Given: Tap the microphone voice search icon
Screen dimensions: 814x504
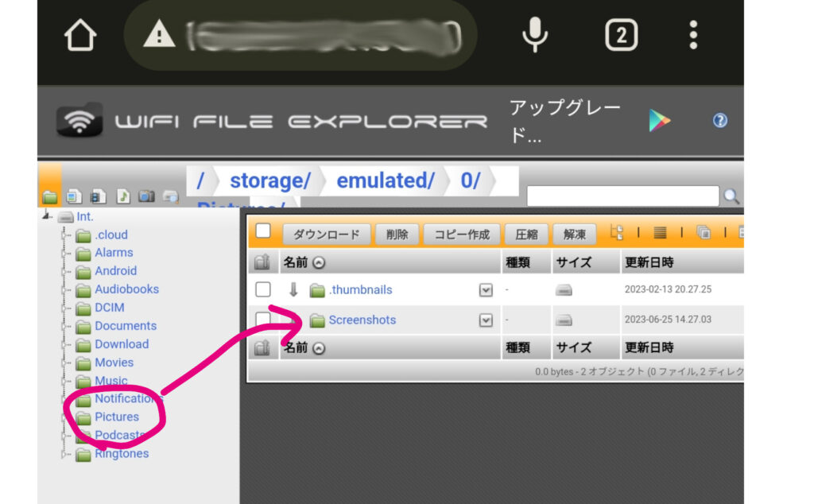Looking at the screenshot, I should click(x=535, y=35).
